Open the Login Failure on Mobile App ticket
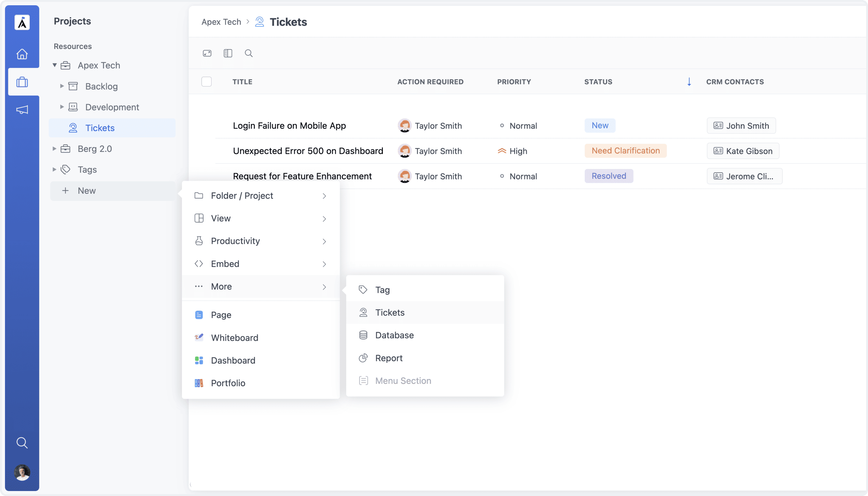 click(289, 126)
